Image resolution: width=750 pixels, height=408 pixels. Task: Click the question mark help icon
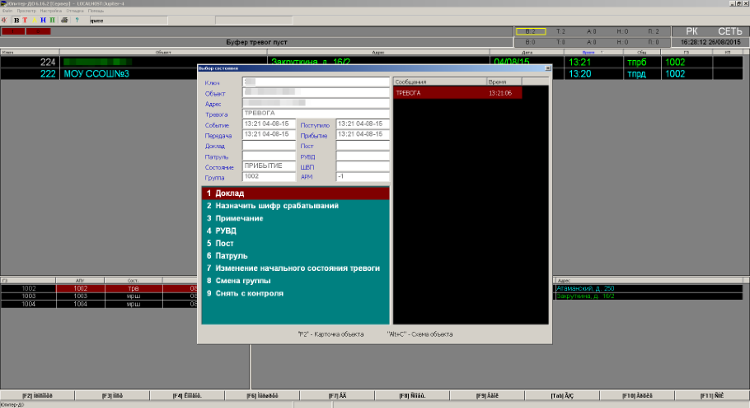coord(77,20)
